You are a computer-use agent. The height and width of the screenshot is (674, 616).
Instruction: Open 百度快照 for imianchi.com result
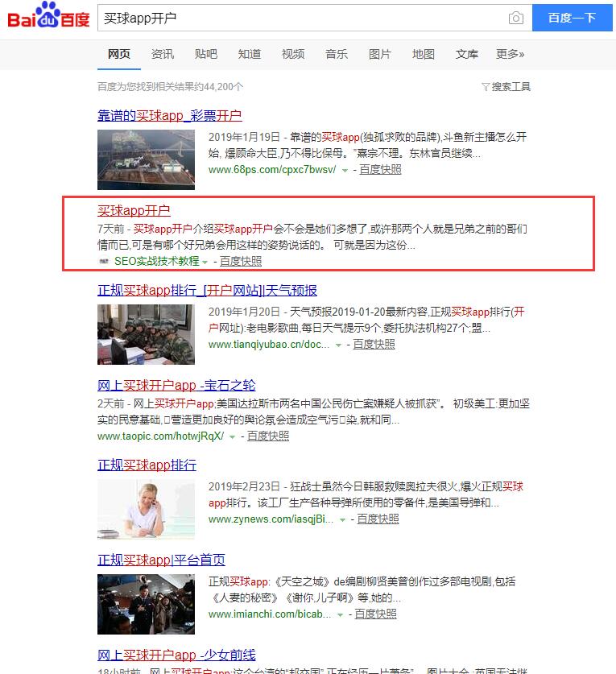tap(376, 614)
